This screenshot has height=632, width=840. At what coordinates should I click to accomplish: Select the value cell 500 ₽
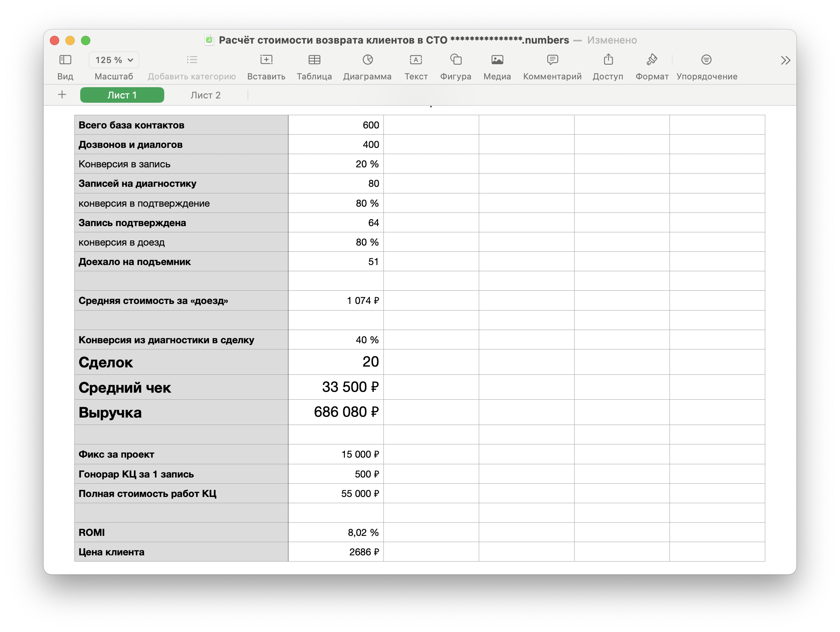[x=336, y=474]
